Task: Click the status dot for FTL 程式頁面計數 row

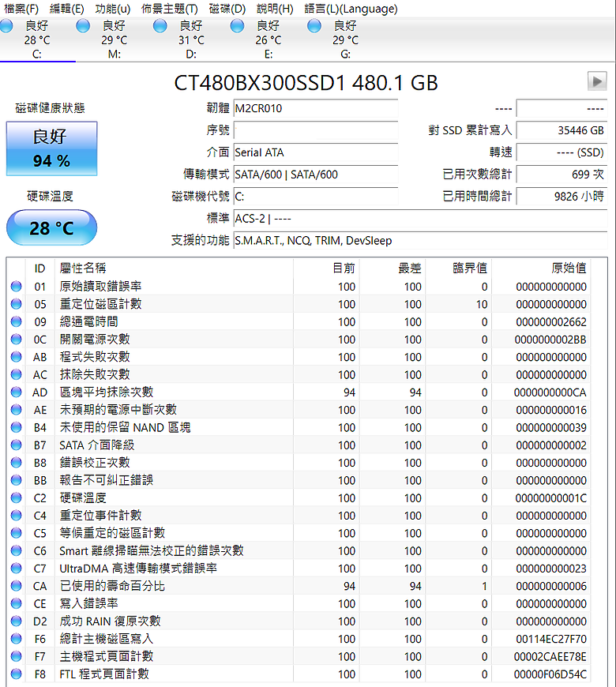Action: point(17,674)
